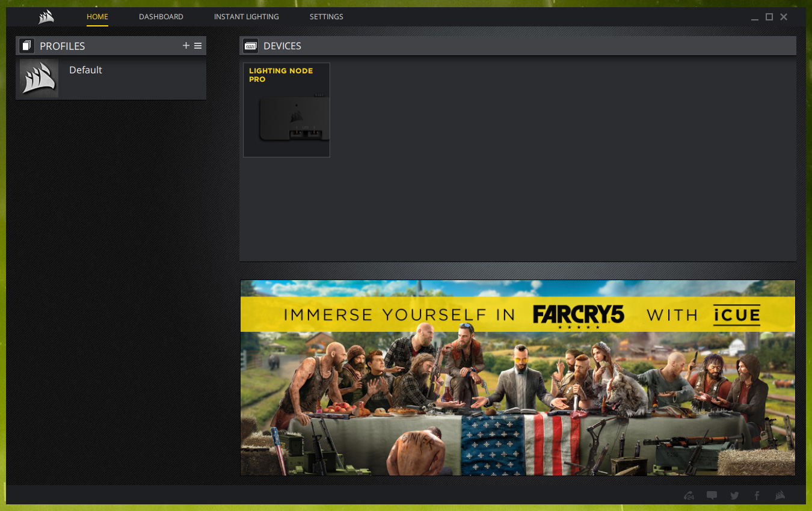This screenshot has height=511, width=812.
Task: Open the forum chat bubble icon
Action: tap(712, 496)
